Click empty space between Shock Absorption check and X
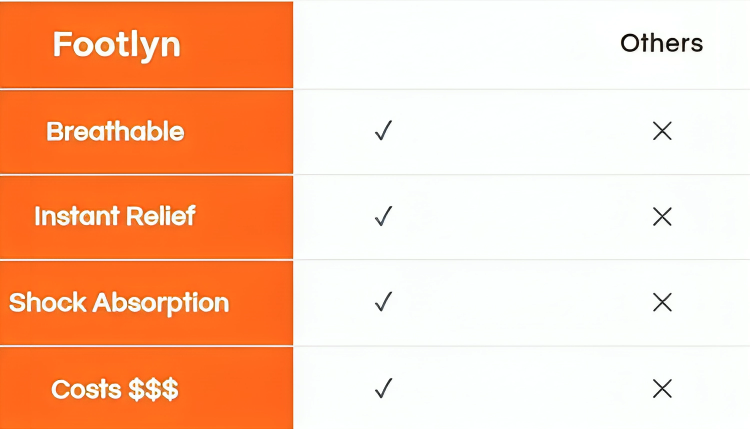The width and height of the screenshot is (750, 429). [520, 302]
